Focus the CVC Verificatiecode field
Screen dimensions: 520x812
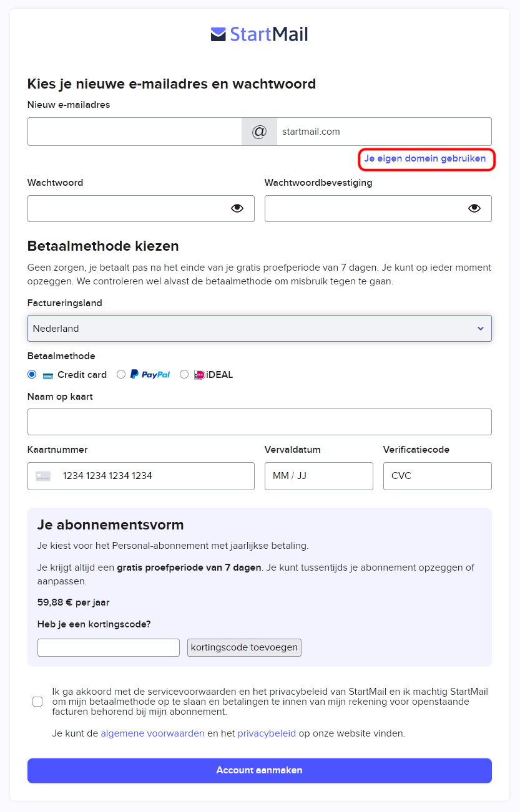click(x=438, y=476)
